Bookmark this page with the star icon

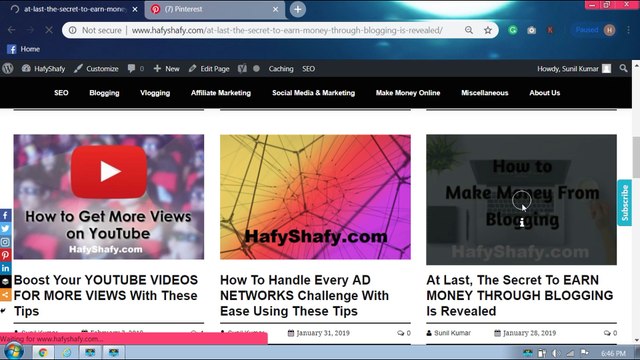point(488,30)
